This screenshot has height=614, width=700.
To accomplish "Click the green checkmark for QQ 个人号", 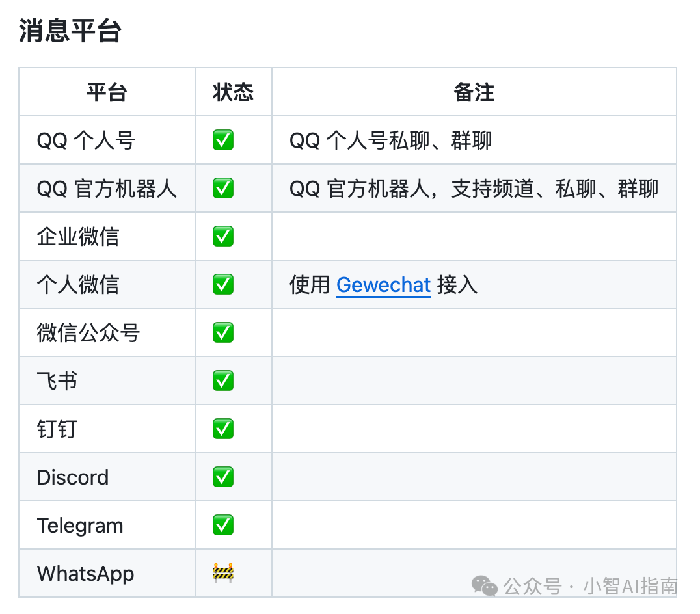I will coord(223,140).
